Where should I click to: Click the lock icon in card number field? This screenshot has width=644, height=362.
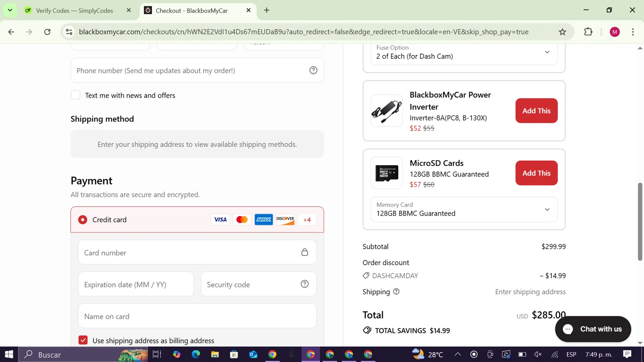click(x=305, y=252)
